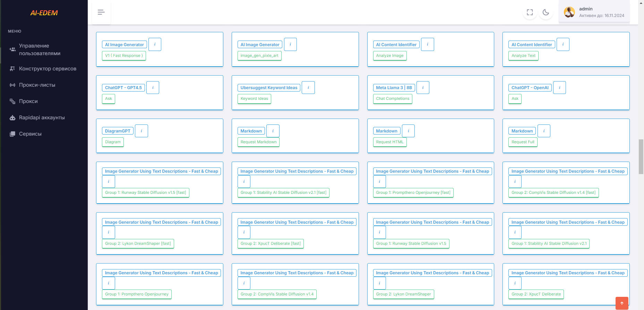Collapse the sidebar with the hamburger icon
This screenshot has height=310, width=644.
pos(101,12)
